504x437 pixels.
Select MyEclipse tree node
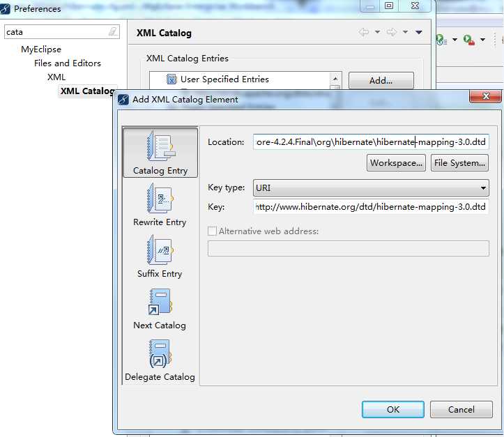pos(41,49)
